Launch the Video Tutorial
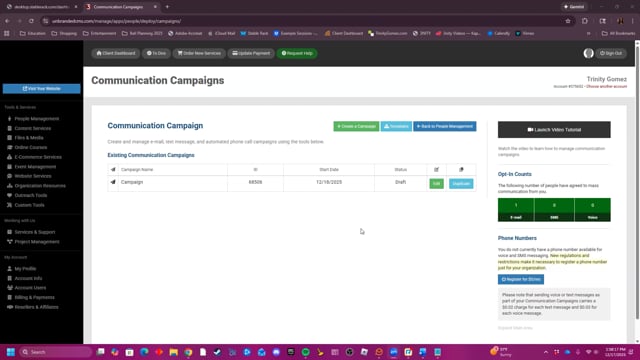Image resolution: width=640 pixels, height=360 pixels. [554, 130]
